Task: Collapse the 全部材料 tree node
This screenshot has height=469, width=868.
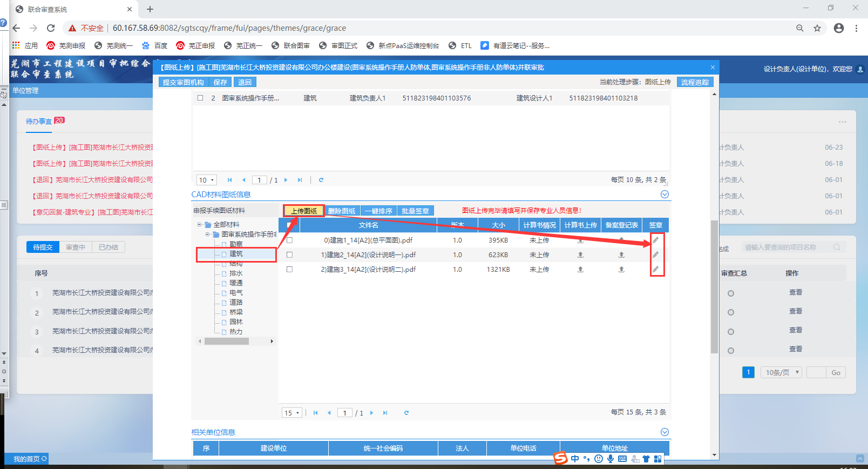Action: click(x=200, y=225)
